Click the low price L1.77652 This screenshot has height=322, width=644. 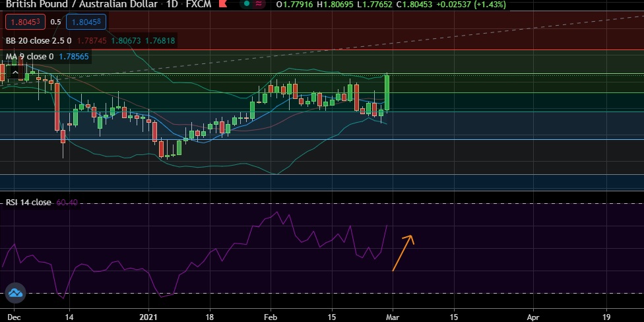tap(374, 5)
